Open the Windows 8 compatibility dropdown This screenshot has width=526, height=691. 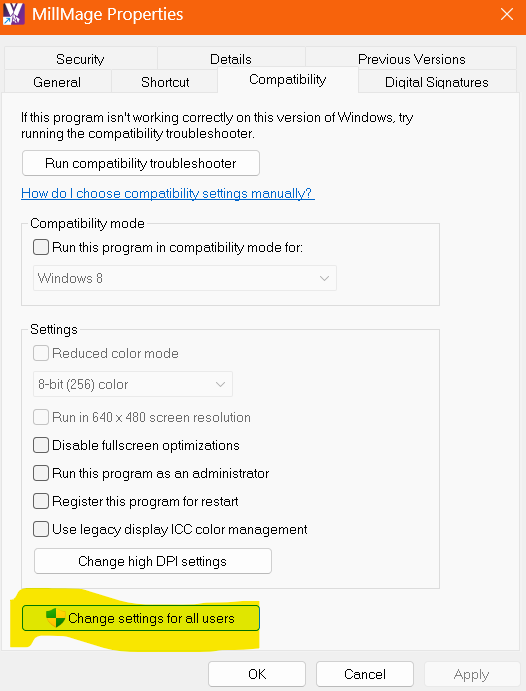[185, 278]
